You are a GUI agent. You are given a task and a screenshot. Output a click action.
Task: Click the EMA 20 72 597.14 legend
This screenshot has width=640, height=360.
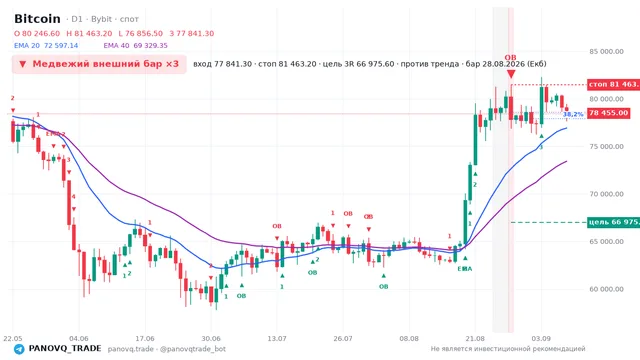46,46
